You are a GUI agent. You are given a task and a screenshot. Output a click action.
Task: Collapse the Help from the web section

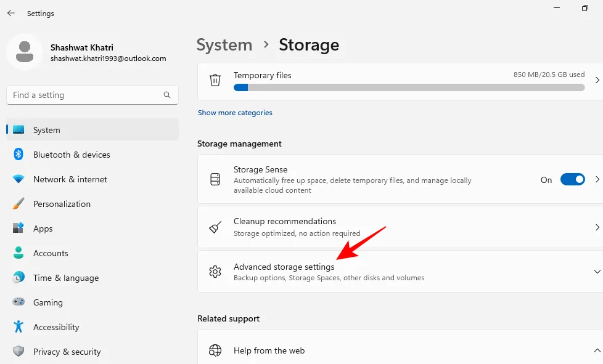click(597, 350)
